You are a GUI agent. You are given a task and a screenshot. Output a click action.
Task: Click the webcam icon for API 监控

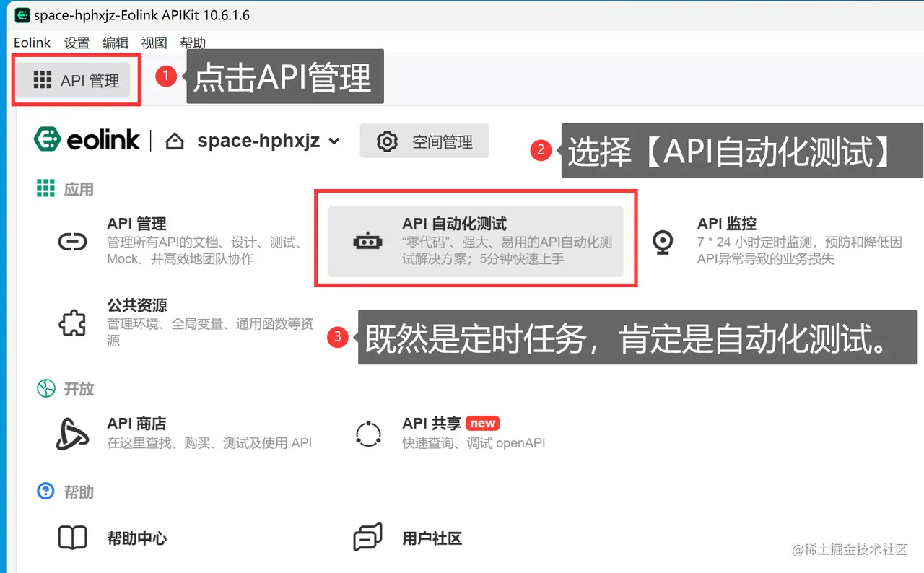click(663, 242)
